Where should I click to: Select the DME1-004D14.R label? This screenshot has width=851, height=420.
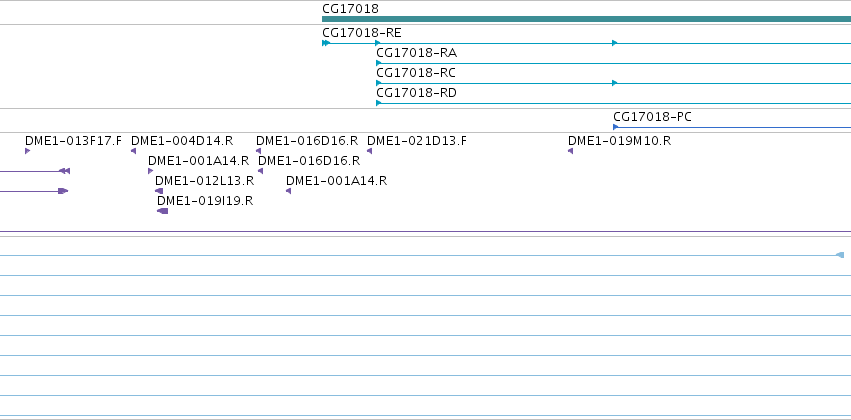tap(182, 141)
